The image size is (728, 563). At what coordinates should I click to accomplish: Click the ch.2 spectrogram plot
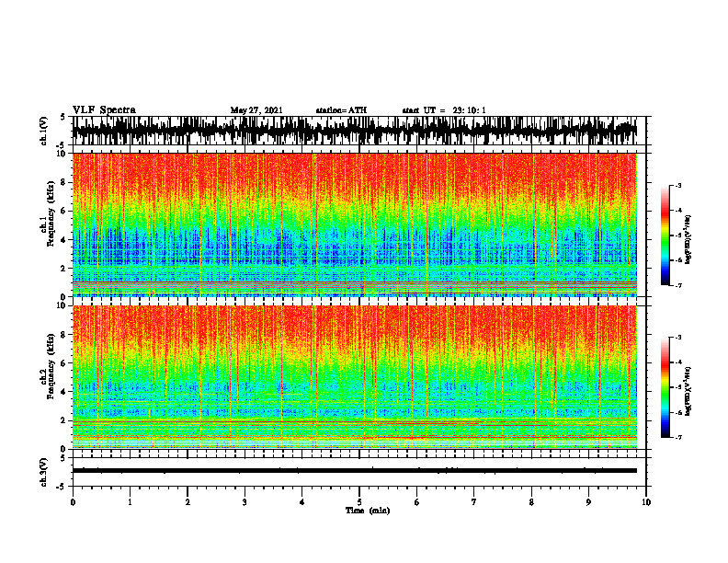354,377
